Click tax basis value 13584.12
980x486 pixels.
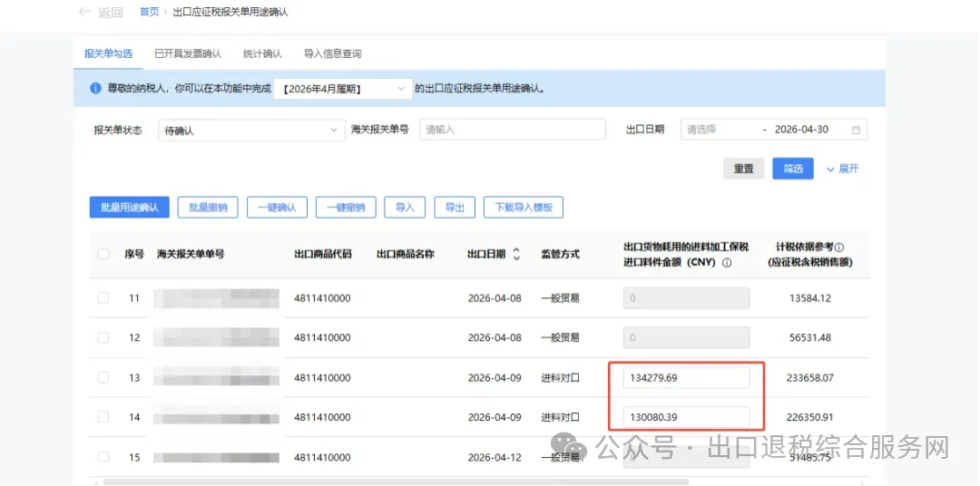point(810,298)
